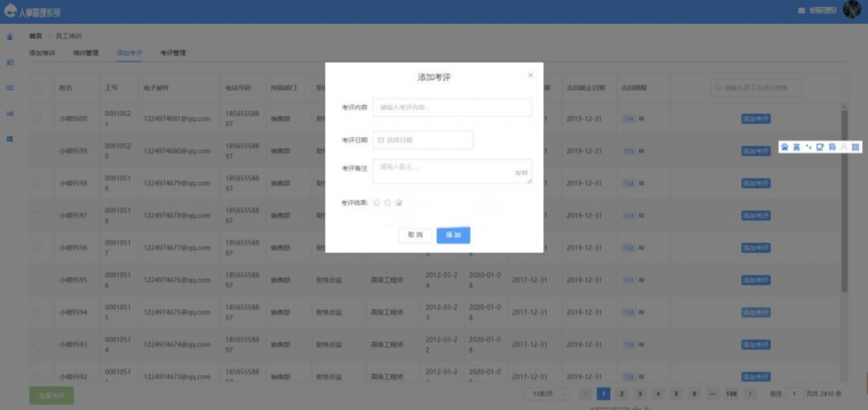Click the 考评内容 input field
Viewport: 868px width, 410px height.
tap(453, 108)
